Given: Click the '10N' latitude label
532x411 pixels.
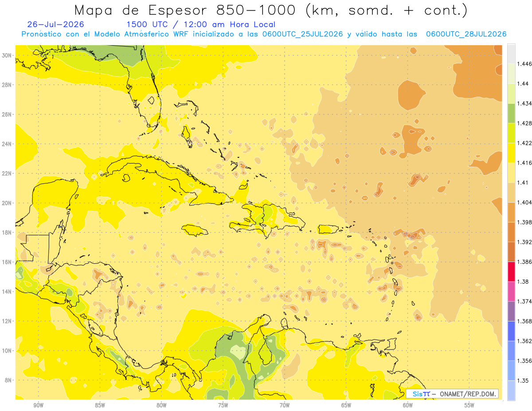Looking at the screenshot, I should tap(7, 351).
